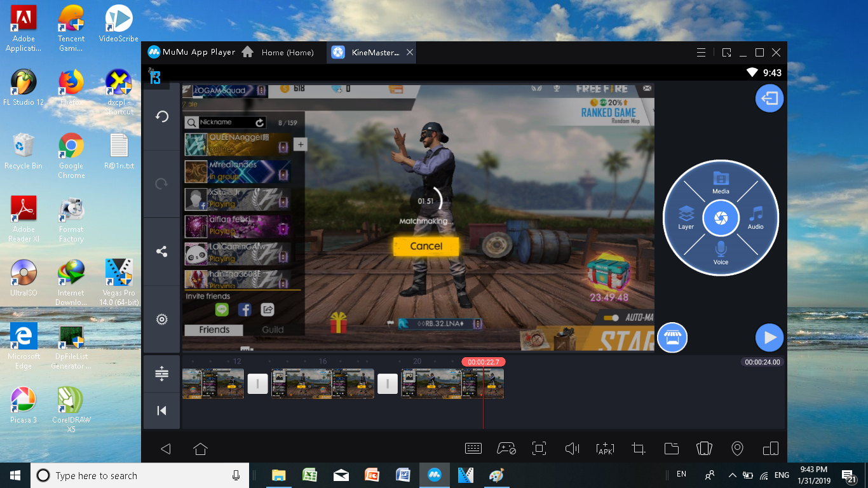Open the Audio browser in the wheel

(756, 218)
